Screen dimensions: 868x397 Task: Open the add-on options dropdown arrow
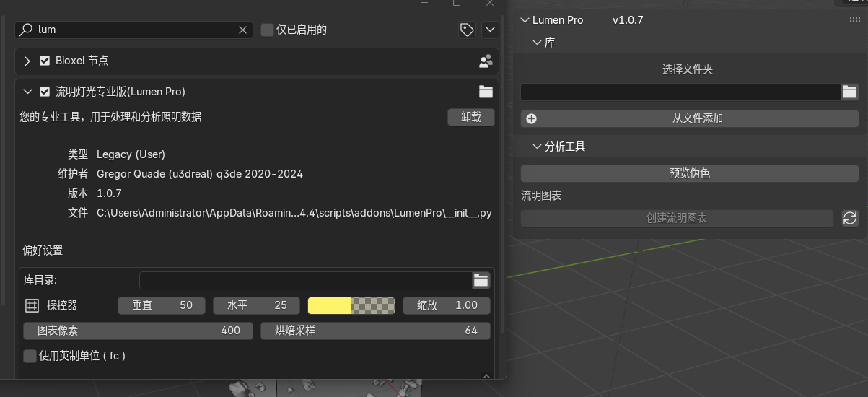(x=491, y=30)
